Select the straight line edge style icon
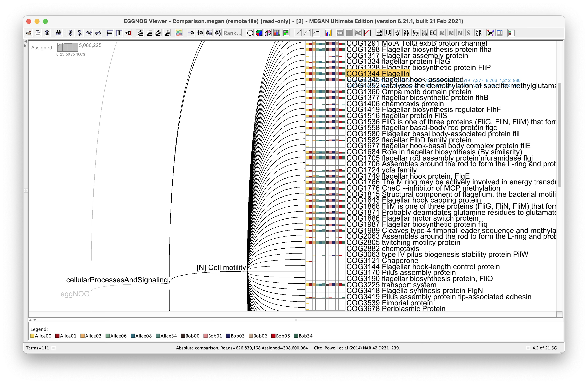Screen dimensions: 588x384 click(298, 33)
